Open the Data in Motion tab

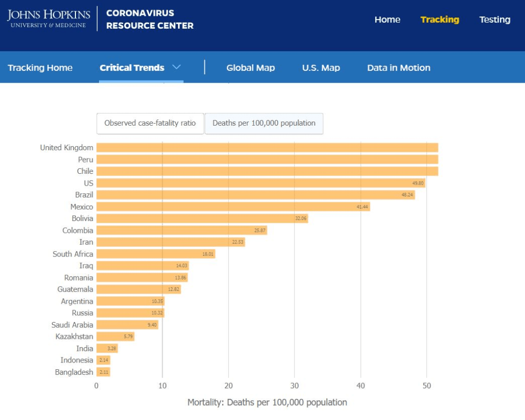(x=398, y=68)
